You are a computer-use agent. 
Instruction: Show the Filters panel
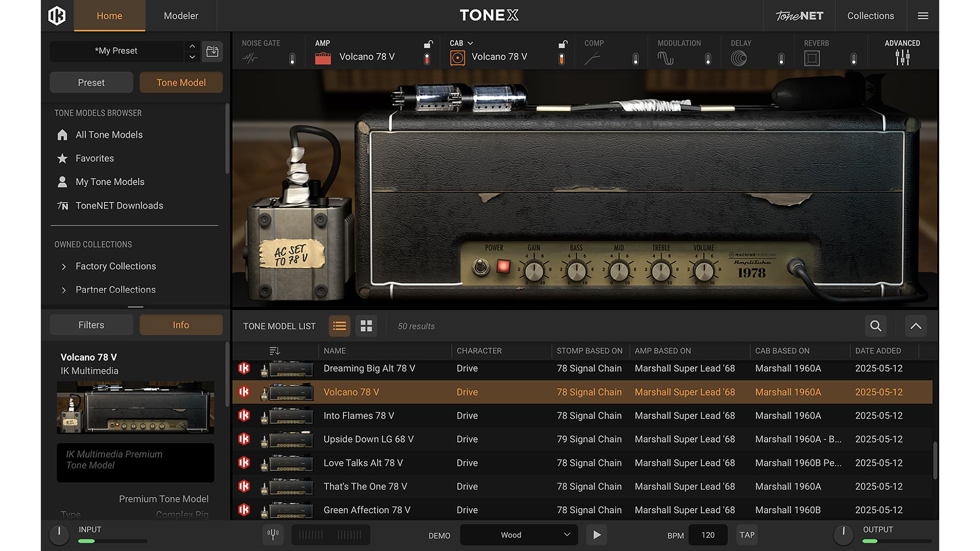(x=91, y=325)
